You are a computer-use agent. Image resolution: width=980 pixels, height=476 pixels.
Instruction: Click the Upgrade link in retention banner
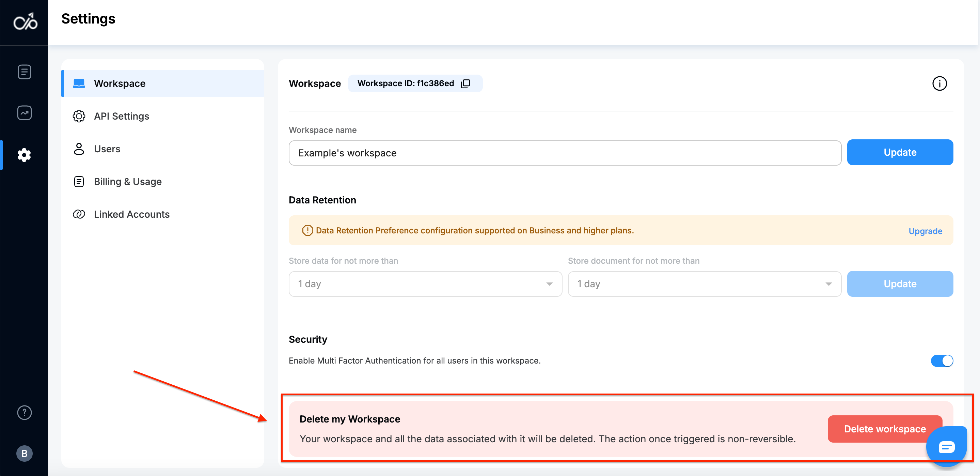925,231
